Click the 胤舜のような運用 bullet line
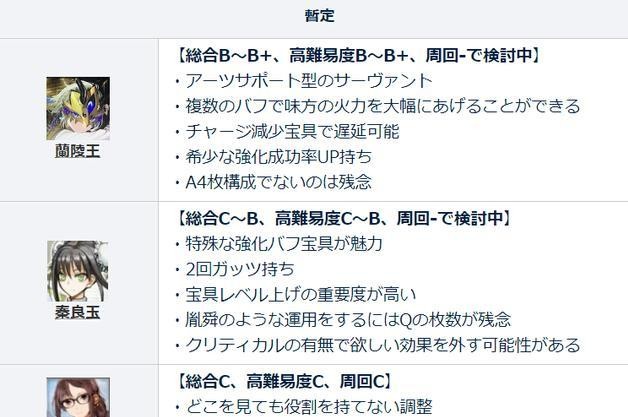 click(x=343, y=320)
